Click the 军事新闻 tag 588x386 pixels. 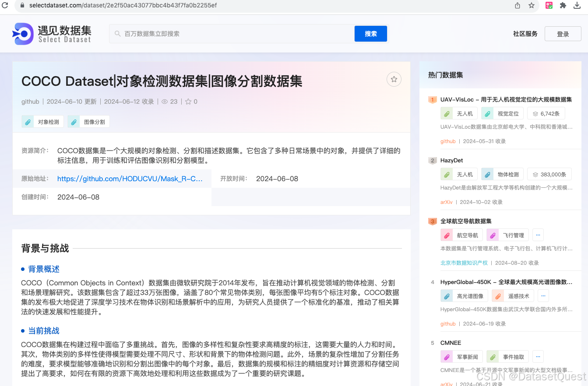point(461,357)
